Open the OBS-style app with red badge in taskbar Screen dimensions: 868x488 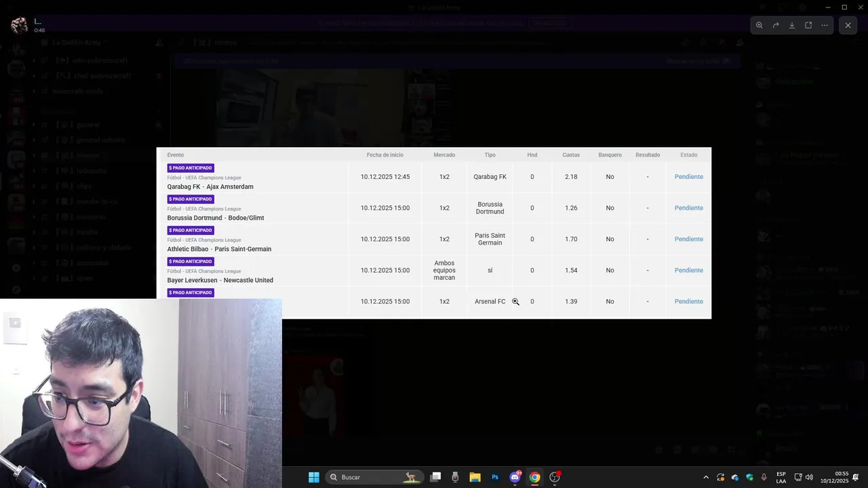[555, 477]
